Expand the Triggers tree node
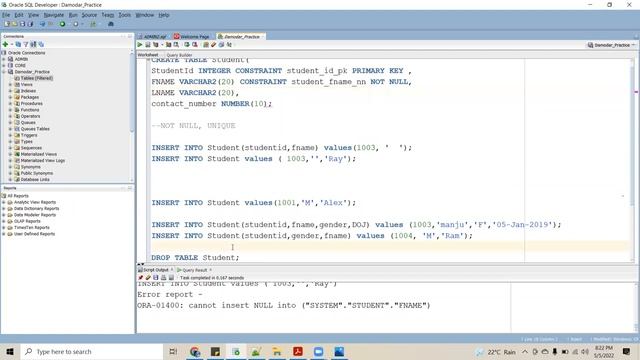640x360 pixels. 10,135
